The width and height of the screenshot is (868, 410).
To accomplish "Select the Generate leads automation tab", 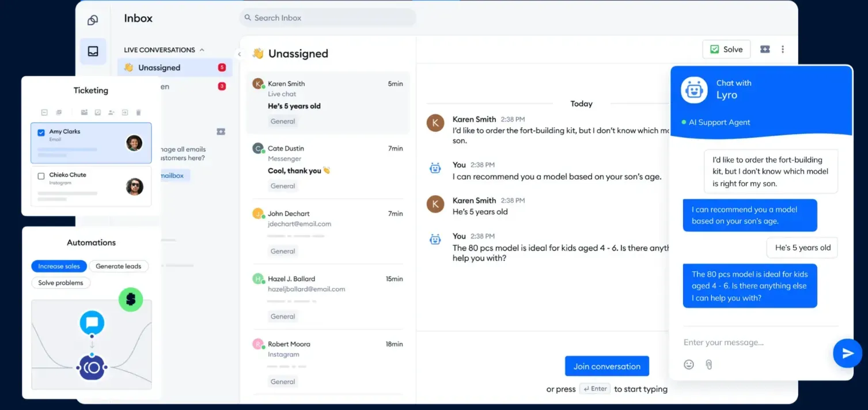I will [118, 266].
